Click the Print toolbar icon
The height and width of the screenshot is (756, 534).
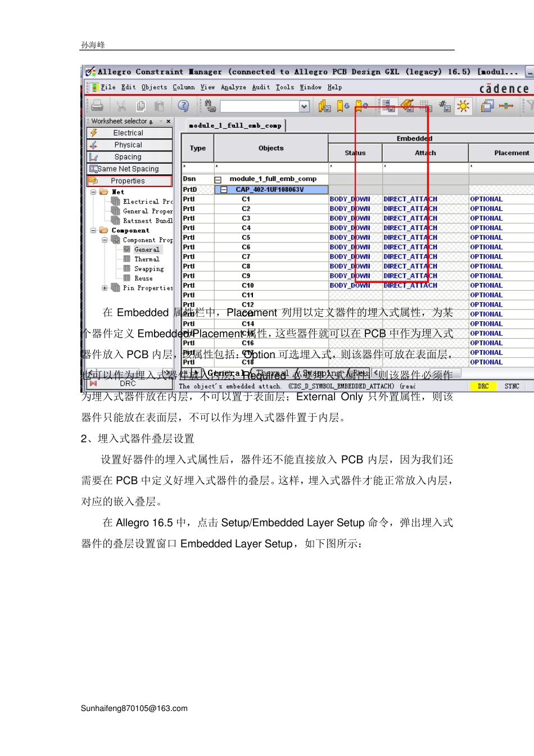click(x=97, y=106)
